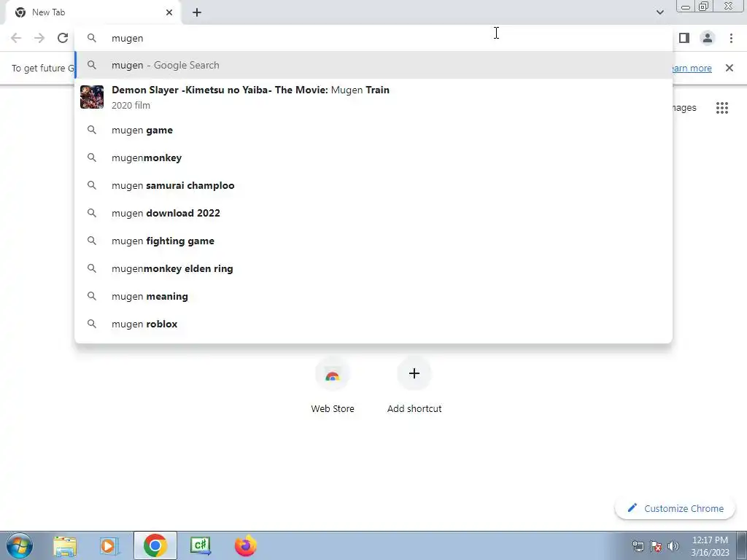Select the Demon Slayer Mugen Train suggestion
The height and width of the screenshot is (560, 747).
pos(374,97)
